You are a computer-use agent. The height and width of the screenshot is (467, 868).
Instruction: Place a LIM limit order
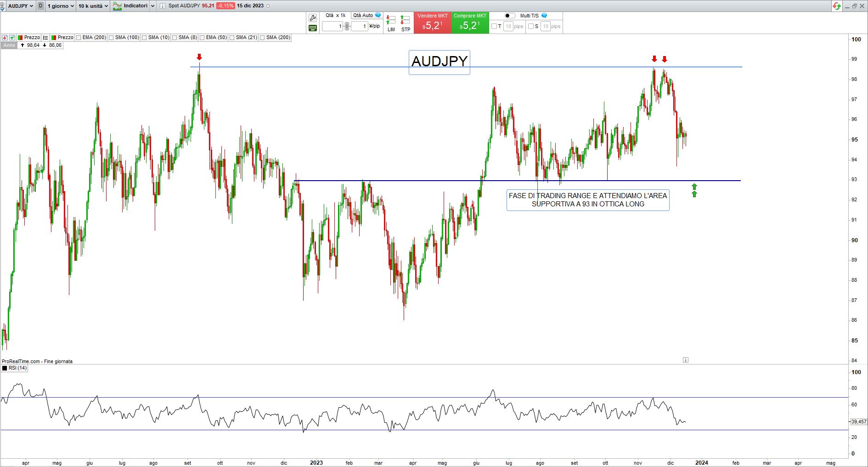(391, 23)
